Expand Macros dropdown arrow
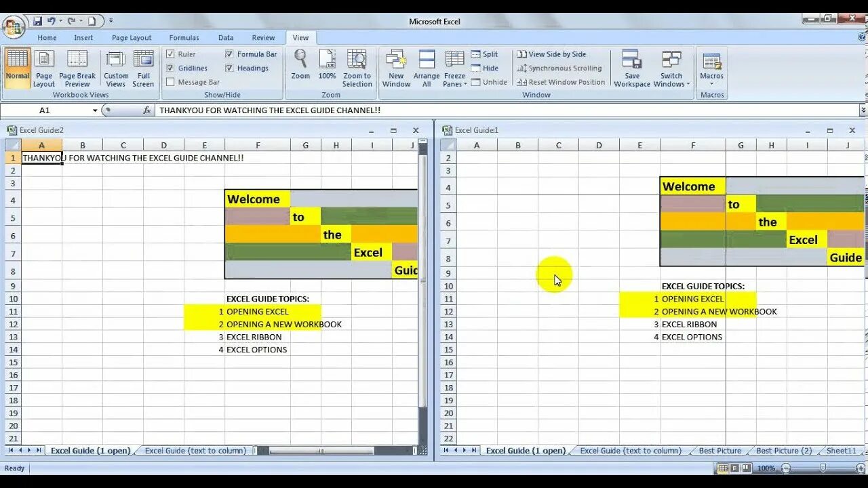 pos(712,85)
